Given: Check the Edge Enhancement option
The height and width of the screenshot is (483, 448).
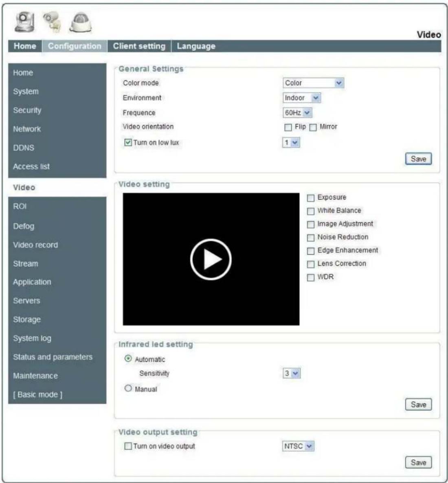Looking at the screenshot, I should pos(311,251).
